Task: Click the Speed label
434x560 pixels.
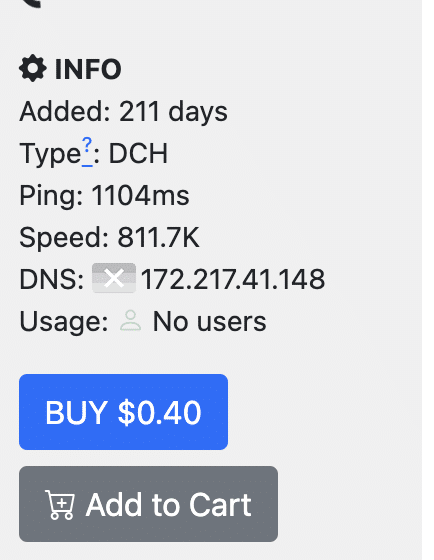Action: [64, 238]
